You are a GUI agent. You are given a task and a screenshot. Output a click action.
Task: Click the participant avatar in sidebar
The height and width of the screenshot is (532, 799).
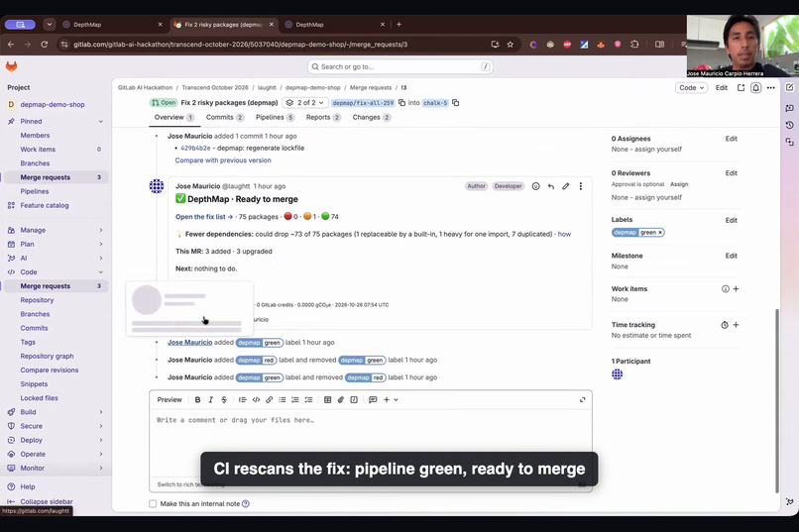coord(617,374)
